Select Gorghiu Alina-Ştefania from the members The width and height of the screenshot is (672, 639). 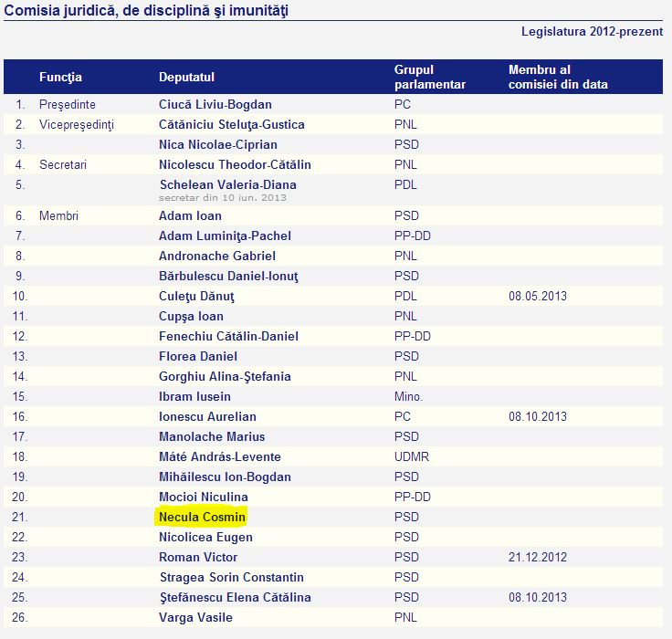(225, 376)
